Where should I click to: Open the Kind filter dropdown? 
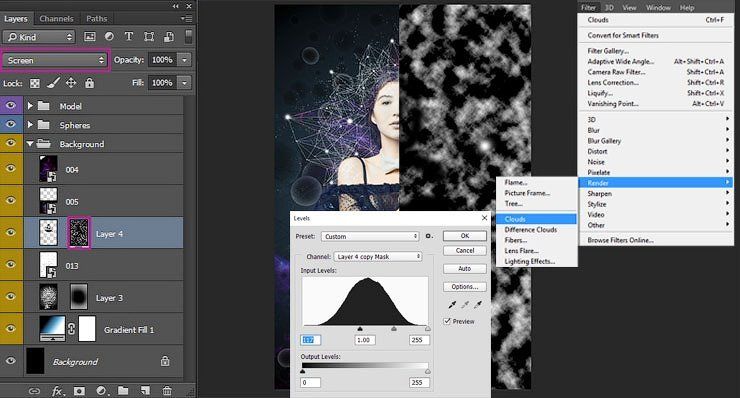pyautogui.click(x=39, y=37)
